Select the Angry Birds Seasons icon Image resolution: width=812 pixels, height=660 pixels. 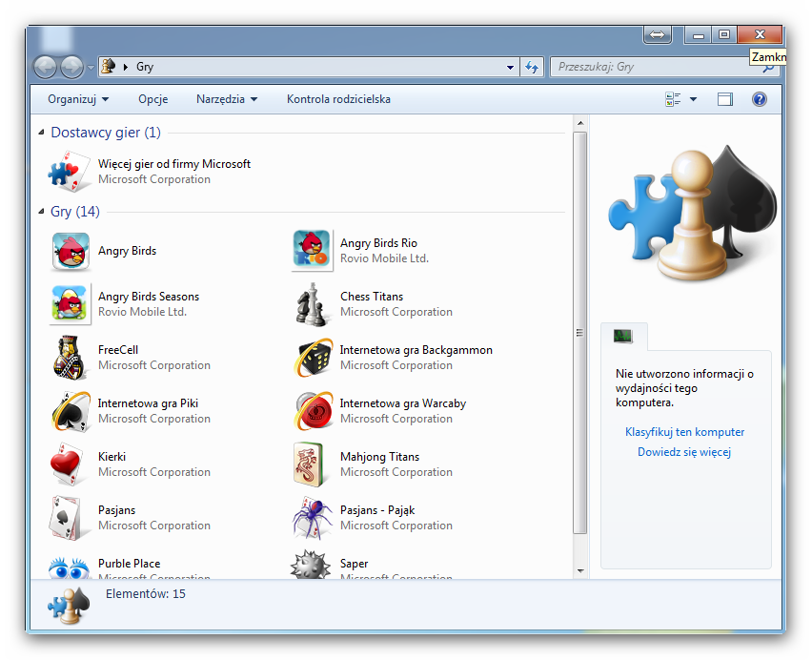tap(70, 303)
